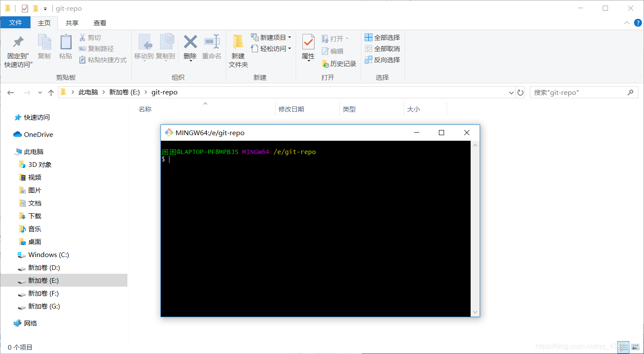Click the Delete red X icon
Viewport: 644px width, 354px height.
(x=190, y=42)
